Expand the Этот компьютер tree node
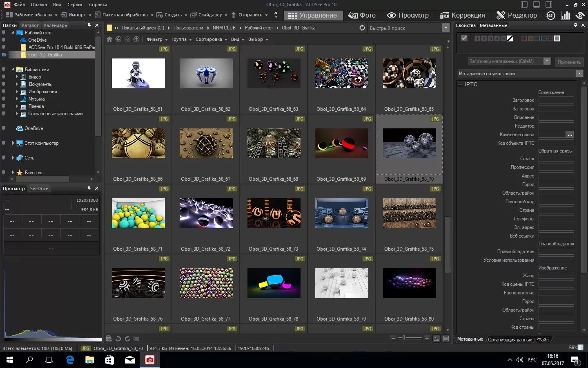The width and height of the screenshot is (588, 368). [13, 143]
